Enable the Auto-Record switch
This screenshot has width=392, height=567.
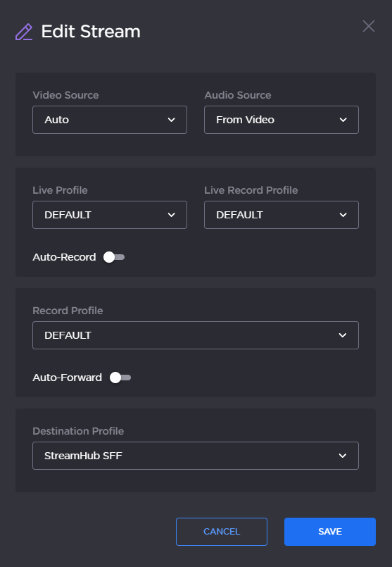[114, 257]
